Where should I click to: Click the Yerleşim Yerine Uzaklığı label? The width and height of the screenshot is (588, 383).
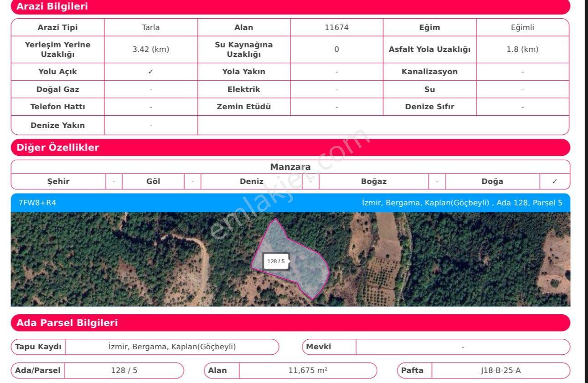pyautogui.click(x=58, y=50)
